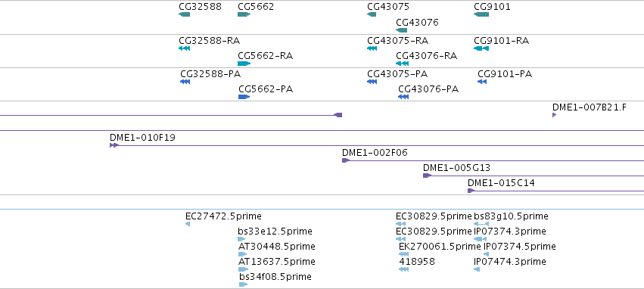Select the CG5662-RA transcript glyph
The width and height of the screenshot is (644, 289).
click(x=244, y=64)
